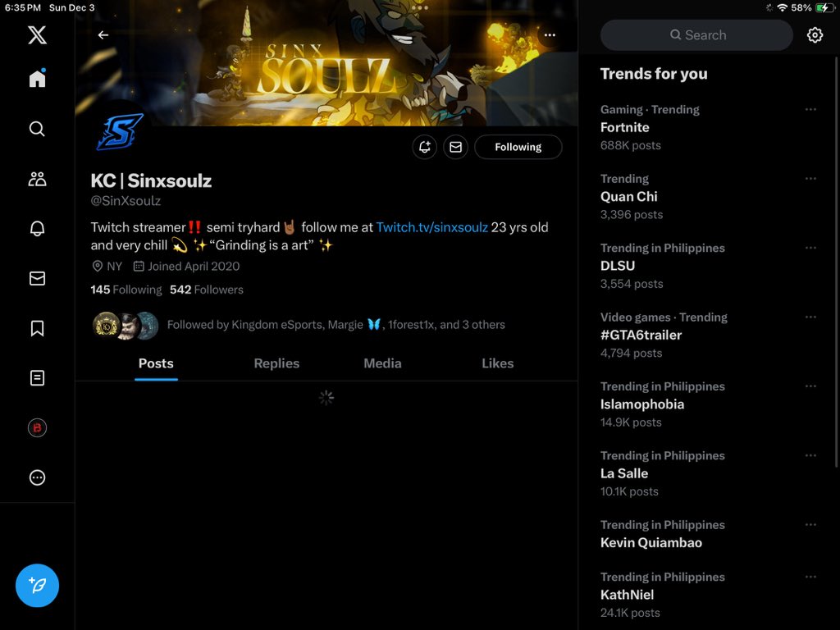Click the Joined April 2020 text
The width and height of the screenshot is (840, 630).
[194, 267]
